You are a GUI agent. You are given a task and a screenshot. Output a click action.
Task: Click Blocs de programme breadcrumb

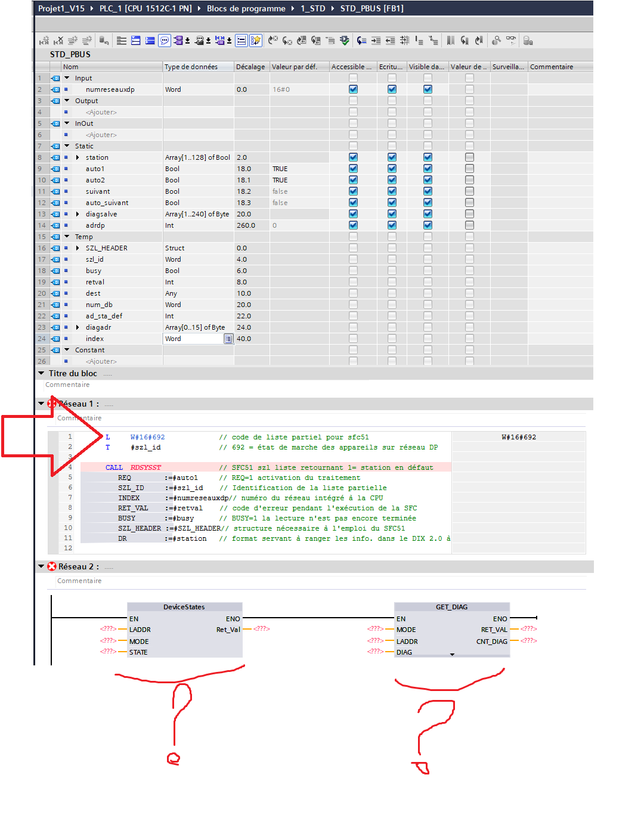click(246, 8)
